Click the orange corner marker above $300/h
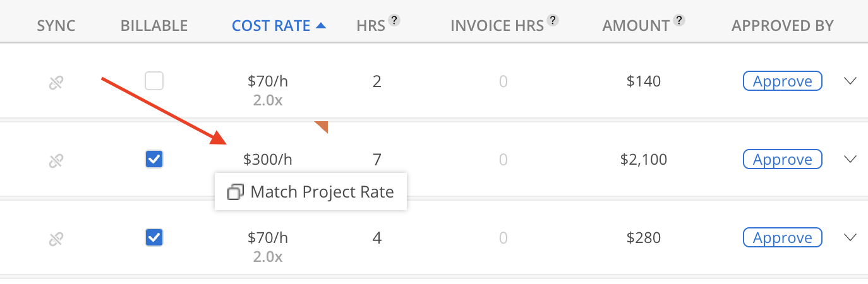The image size is (868, 284). coord(322,127)
